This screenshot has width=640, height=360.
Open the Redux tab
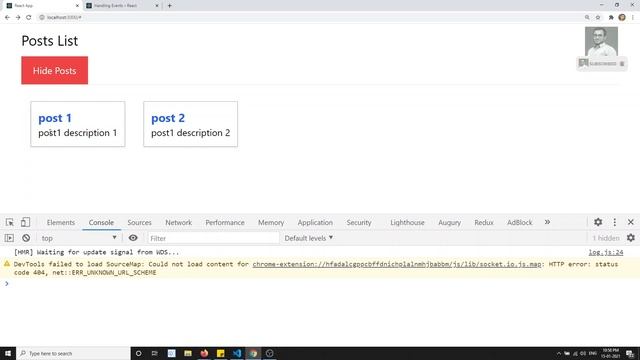tap(484, 222)
